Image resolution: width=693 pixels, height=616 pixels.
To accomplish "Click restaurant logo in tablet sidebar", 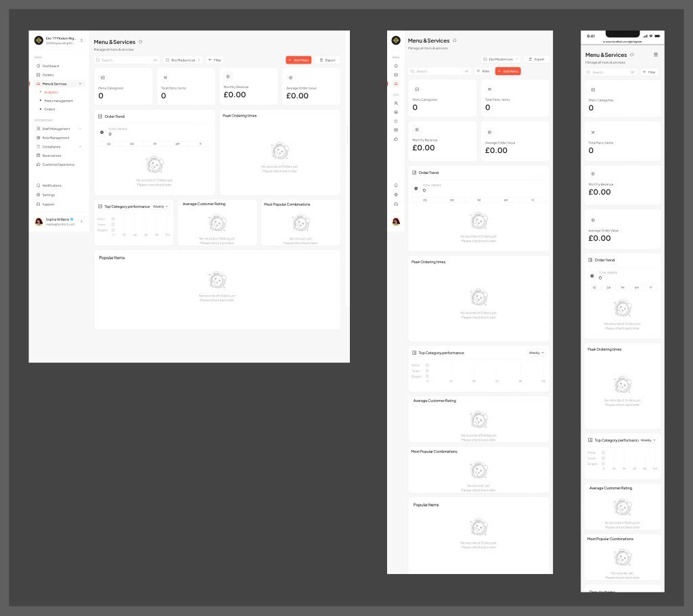I will 396,40.
